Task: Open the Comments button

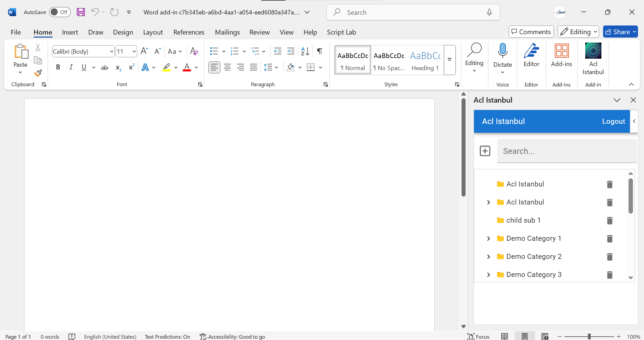Action: pos(531,32)
